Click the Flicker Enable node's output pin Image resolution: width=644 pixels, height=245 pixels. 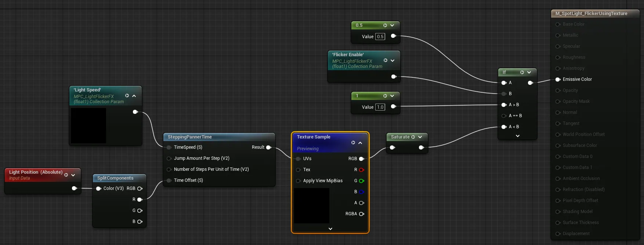(x=394, y=76)
